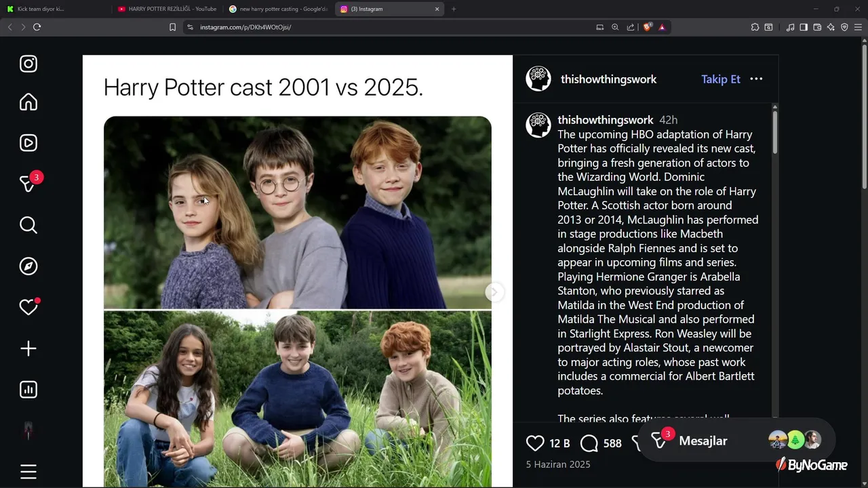Open browser extensions puzzle icon

(x=755, y=27)
